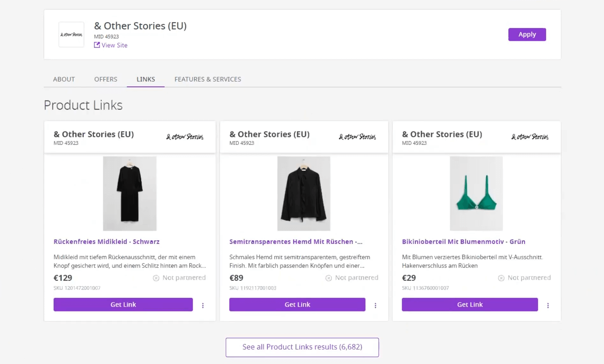Click the Midikleid mit tiefem Rückenausschnitt description
This screenshot has height=364, width=604.
click(x=130, y=262)
